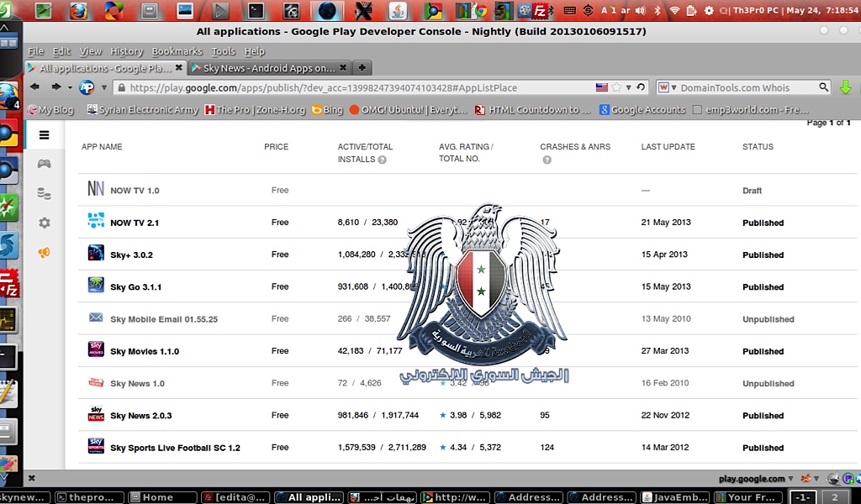Screen dimensions: 861x504
Task: Close the Sky News tab
Action: click(x=343, y=67)
